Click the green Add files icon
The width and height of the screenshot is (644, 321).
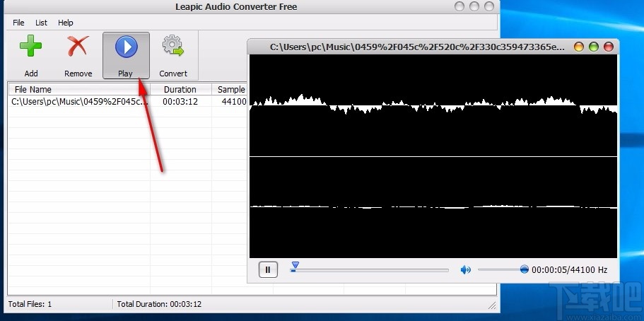pyautogui.click(x=31, y=46)
